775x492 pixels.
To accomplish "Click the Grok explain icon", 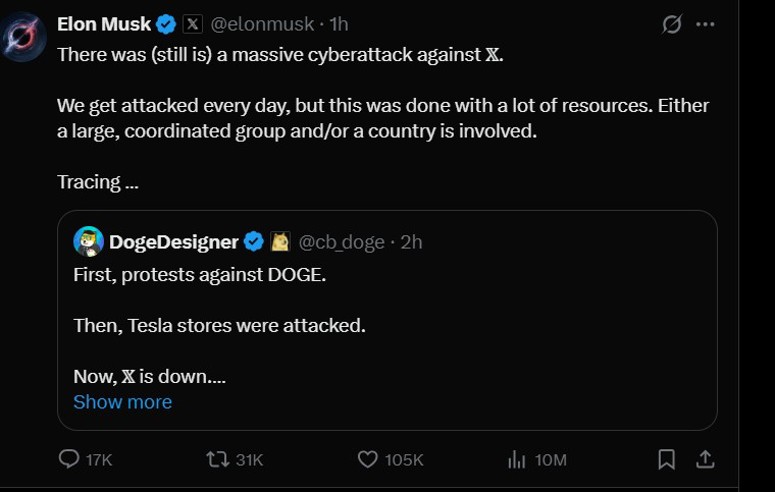I will 672,24.
